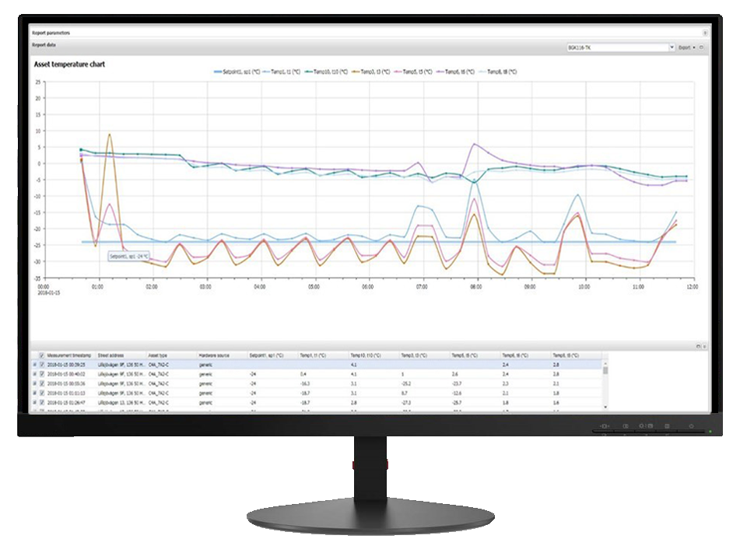Viewport: 747px width, 560px height.
Task: Select the Temp5 cell showing -25.7
Action: 457,403
